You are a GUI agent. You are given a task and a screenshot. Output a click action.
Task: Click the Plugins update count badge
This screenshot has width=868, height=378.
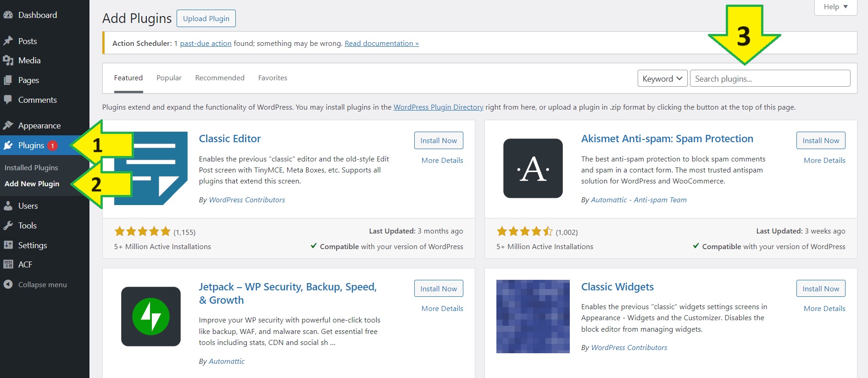click(52, 146)
